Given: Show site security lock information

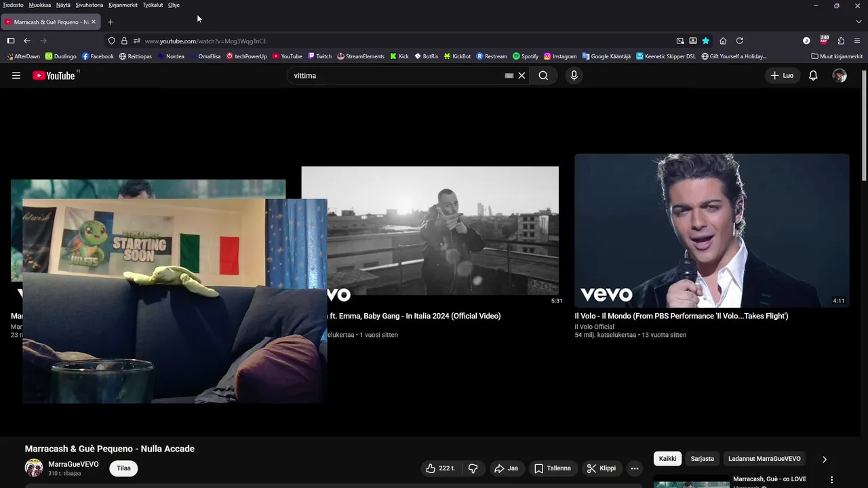Looking at the screenshot, I should point(124,41).
